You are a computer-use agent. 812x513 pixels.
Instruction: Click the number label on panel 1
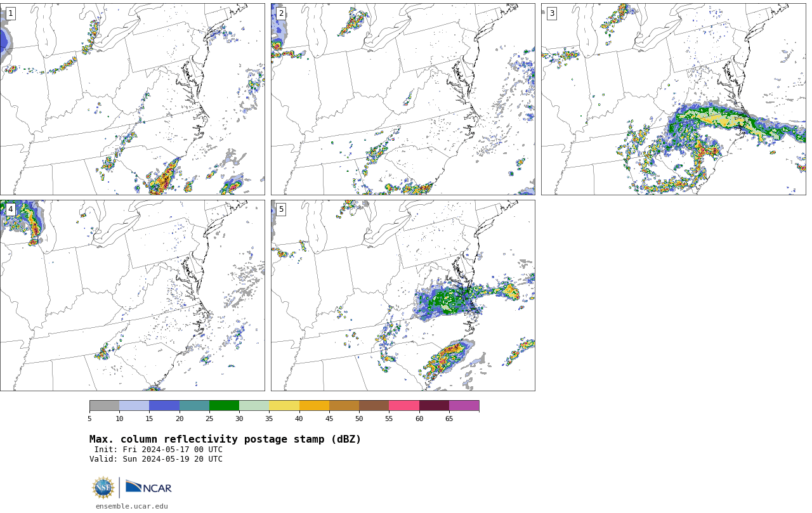point(10,13)
